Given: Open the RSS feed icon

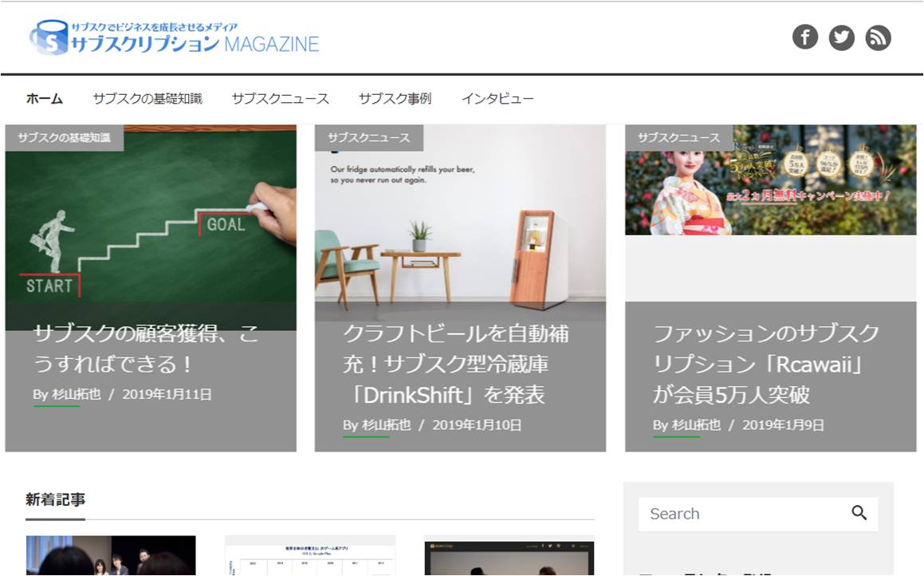Looking at the screenshot, I should tap(878, 37).
